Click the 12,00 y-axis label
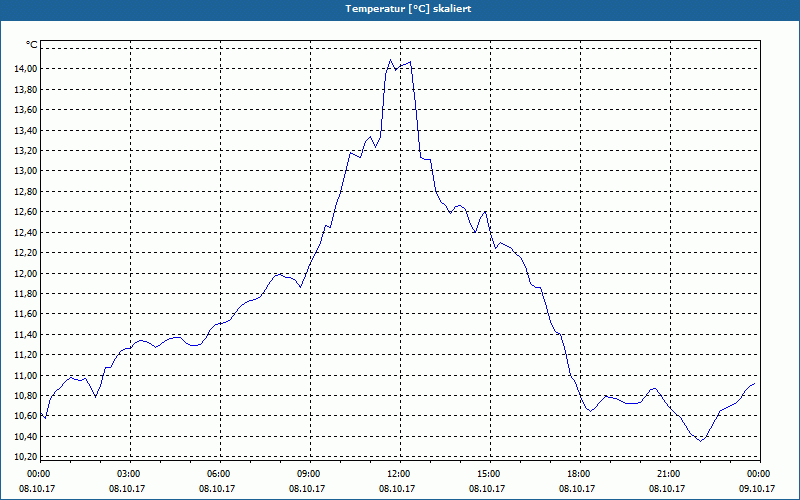800x500 pixels. point(25,273)
